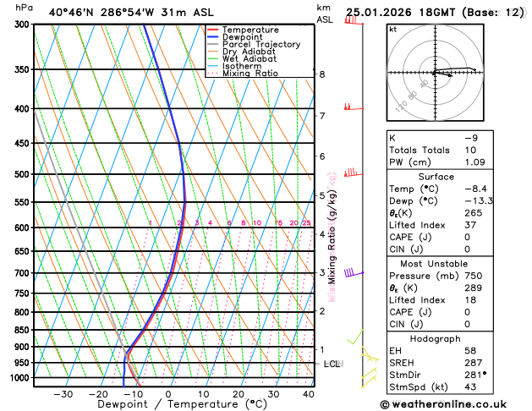Click the 300 pressure level label
This screenshot has width=532, height=411.
[24, 25]
